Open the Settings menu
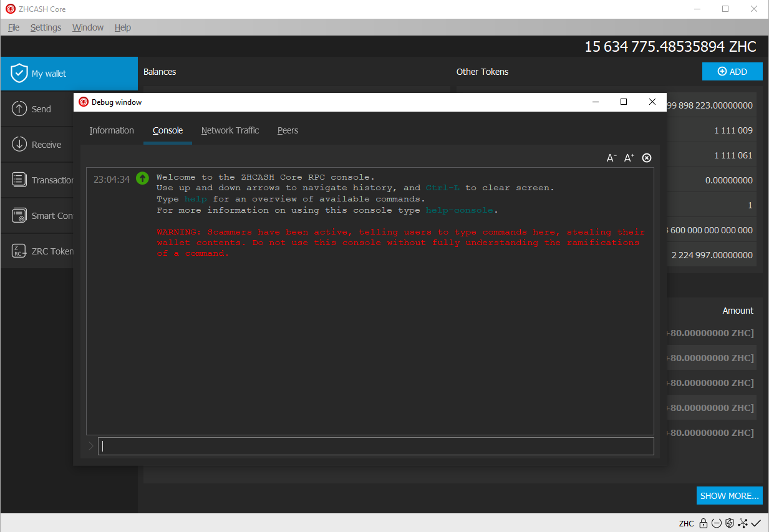This screenshot has height=532, width=769. (x=46, y=27)
